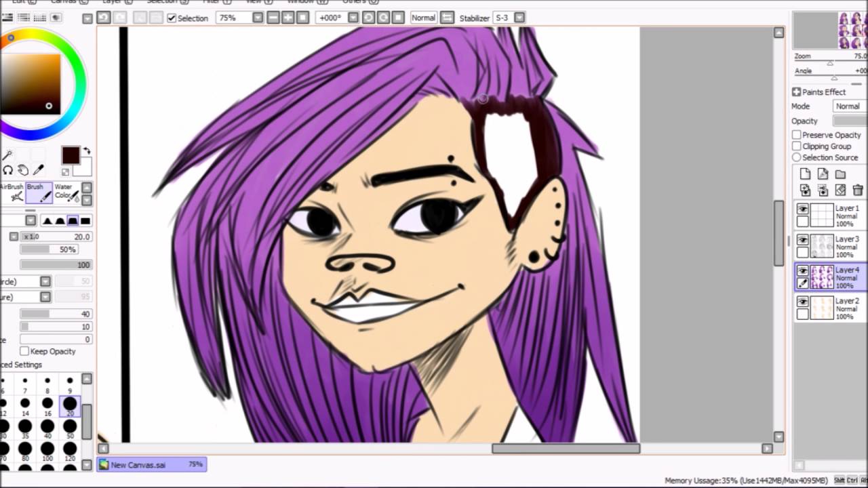
Task: Pick the flattest brush edge shape
Action: click(x=85, y=220)
